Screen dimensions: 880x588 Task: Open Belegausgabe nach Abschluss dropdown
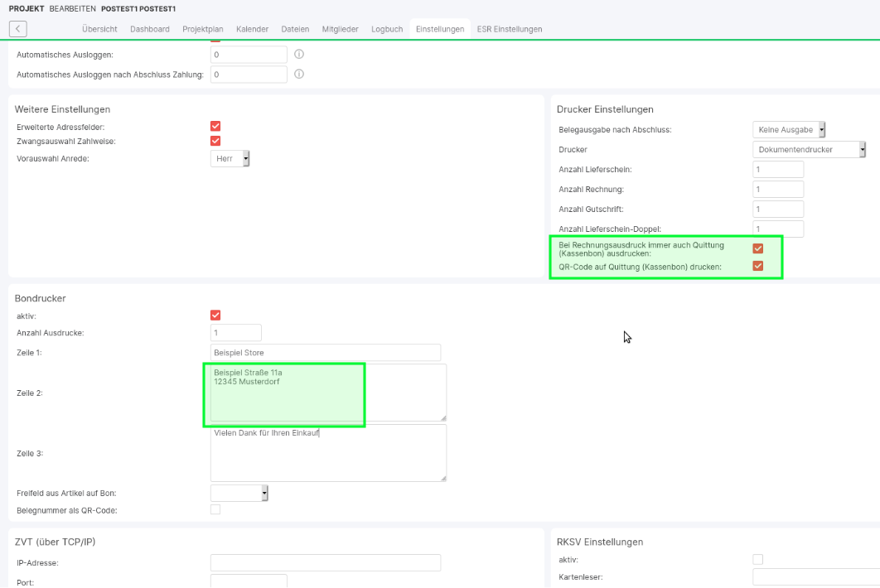[790, 129]
